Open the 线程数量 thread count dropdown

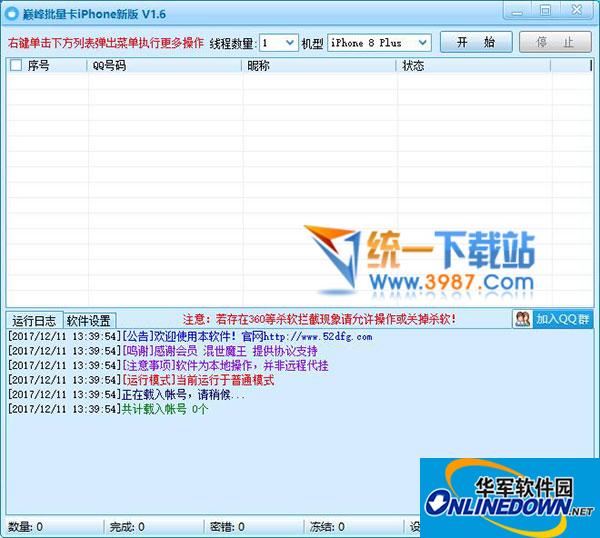289,43
